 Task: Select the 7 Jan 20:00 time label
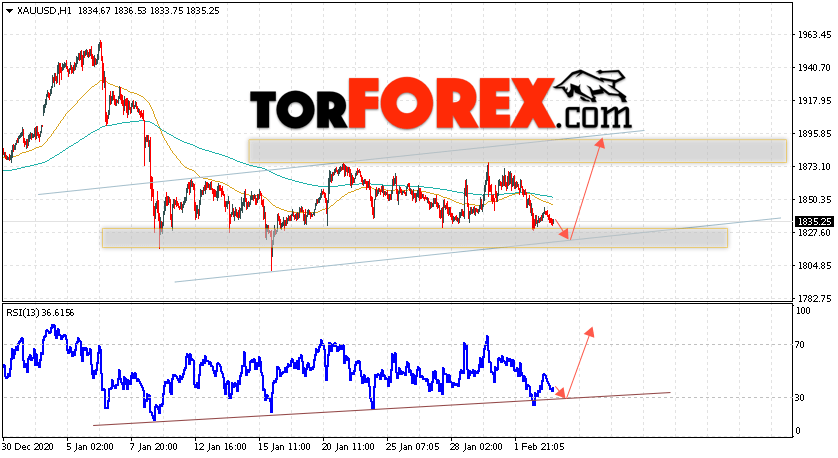click(154, 446)
